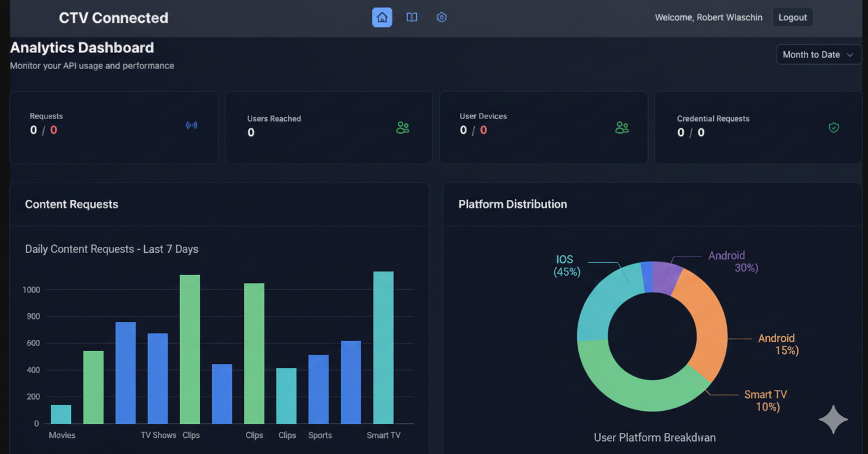Select the Credential Requests stat card
Viewport: 868px width, 454px height.
pos(758,128)
